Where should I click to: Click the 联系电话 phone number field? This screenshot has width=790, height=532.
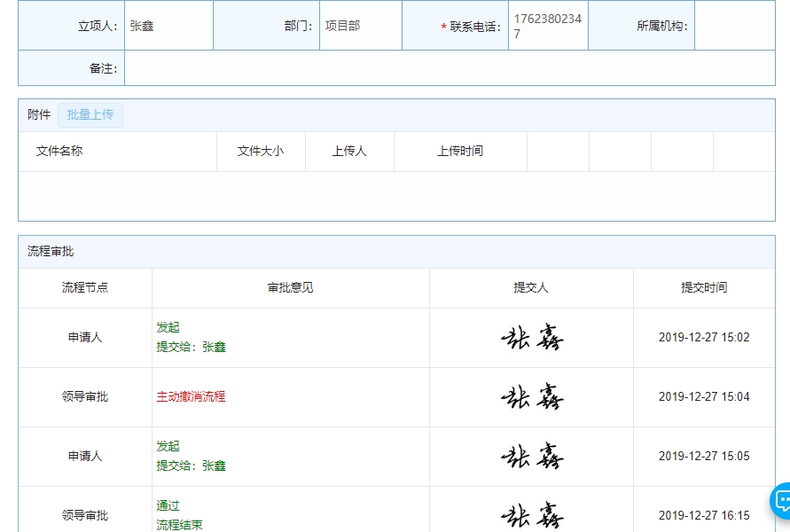tap(546, 25)
